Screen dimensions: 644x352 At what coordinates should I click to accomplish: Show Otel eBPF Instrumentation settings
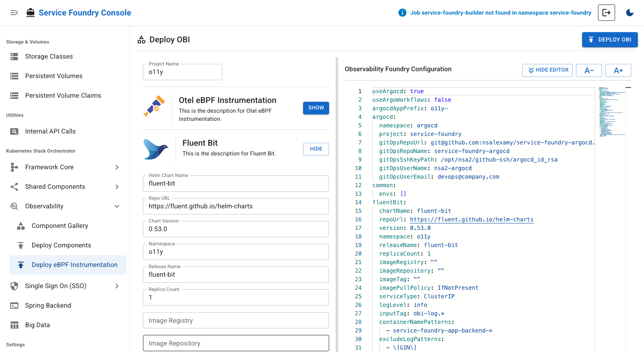pyautogui.click(x=316, y=108)
